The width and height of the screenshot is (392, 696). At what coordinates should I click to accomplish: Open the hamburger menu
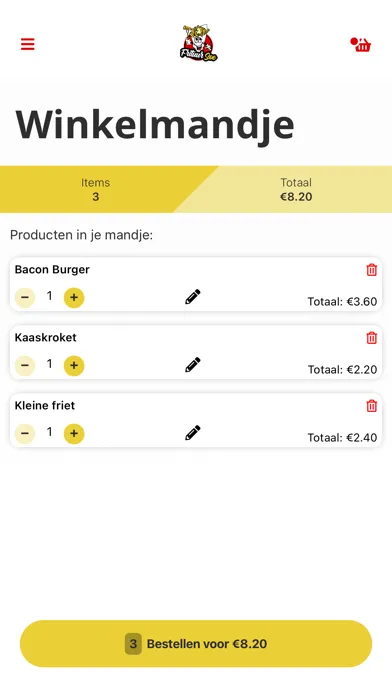(x=28, y=44)
